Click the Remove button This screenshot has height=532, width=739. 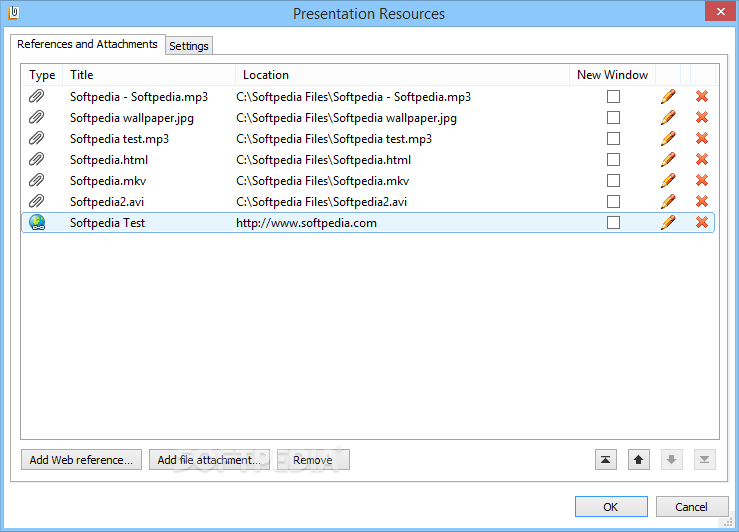click(x=313, y=459)
